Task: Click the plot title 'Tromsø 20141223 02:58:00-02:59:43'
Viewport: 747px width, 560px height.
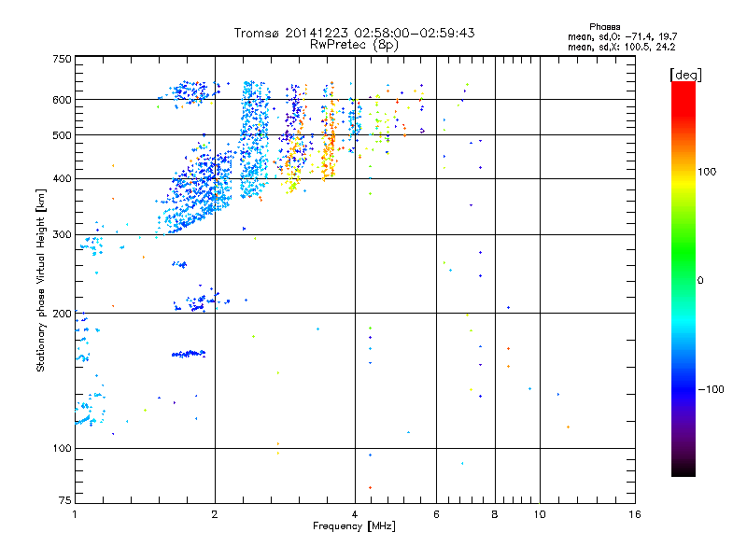Action: 354,33
